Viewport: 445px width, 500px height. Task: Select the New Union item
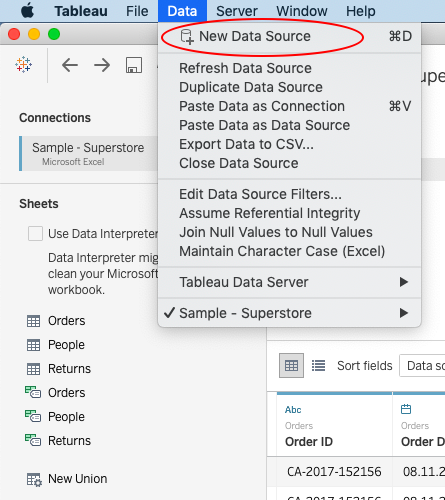click(77, 479)
